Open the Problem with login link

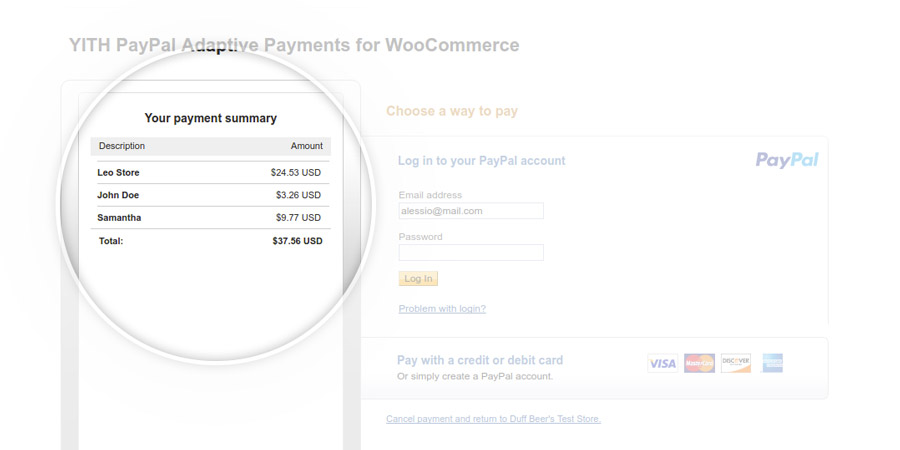point(442,309)
